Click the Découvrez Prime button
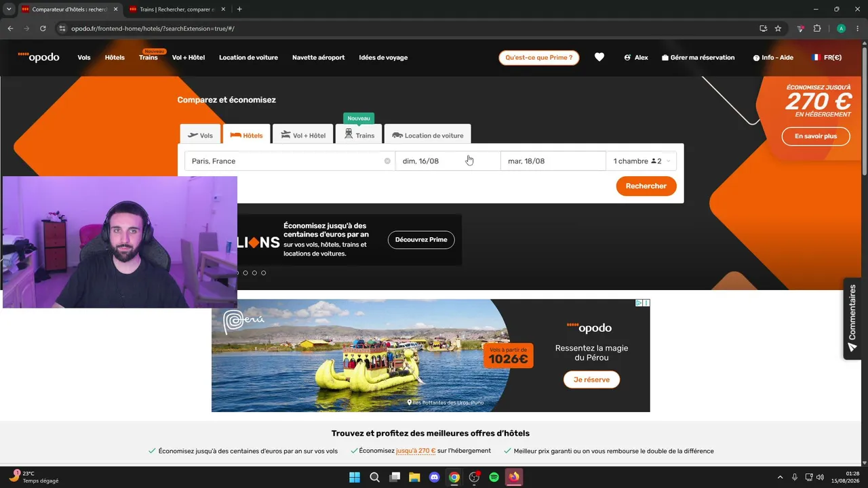Viewport: 868px width, 488px height. click(421, 239)
